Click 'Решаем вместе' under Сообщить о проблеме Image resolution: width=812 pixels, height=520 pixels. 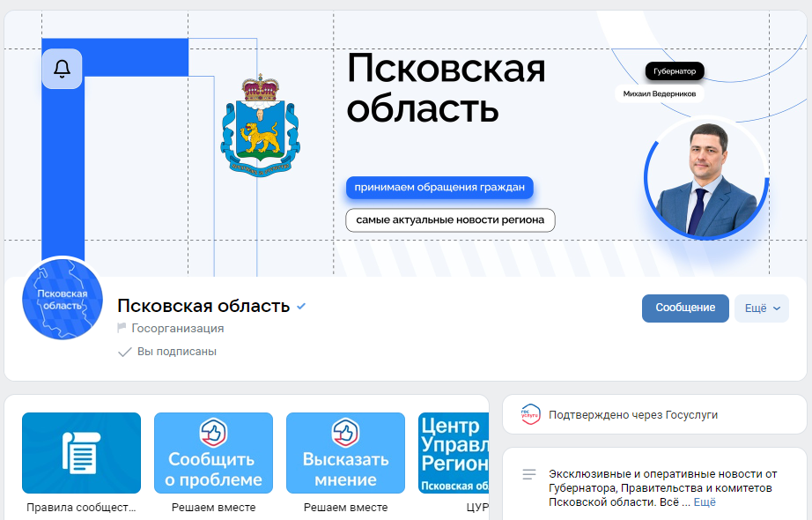213,508
